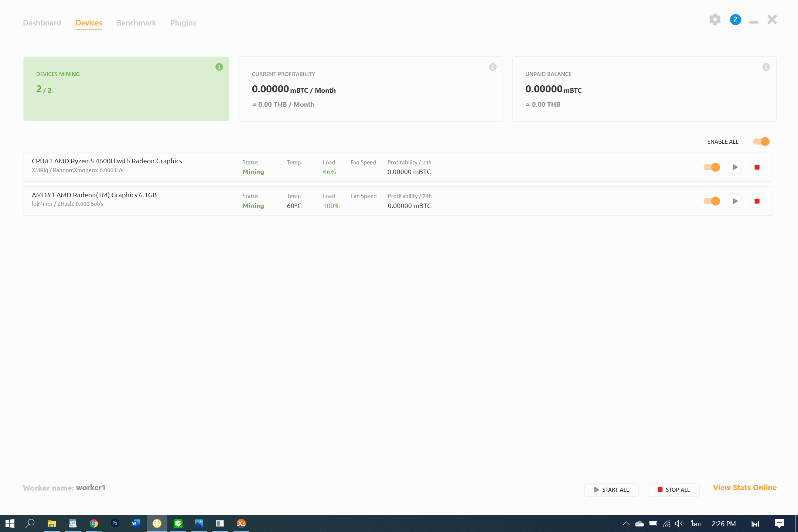Open Photoshop from the taskbar

point(115,524)
